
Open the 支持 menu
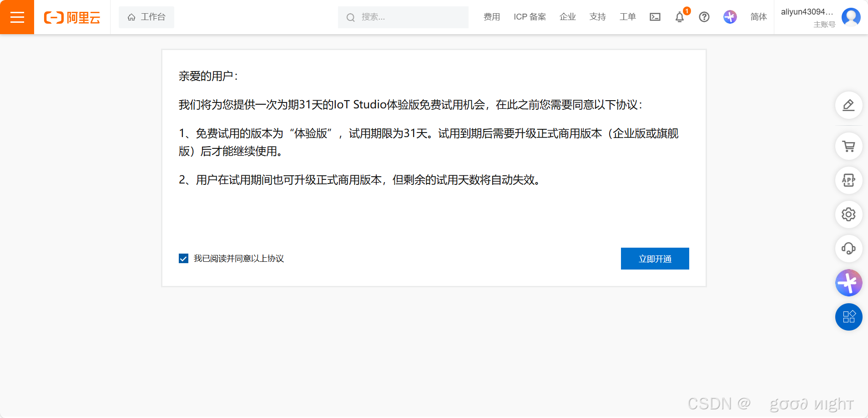click(x=598, y=17)
